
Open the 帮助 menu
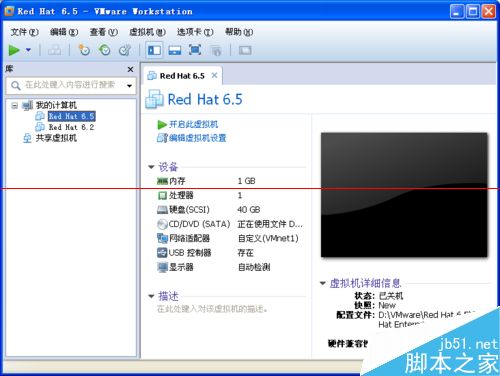tap(239, 32)
